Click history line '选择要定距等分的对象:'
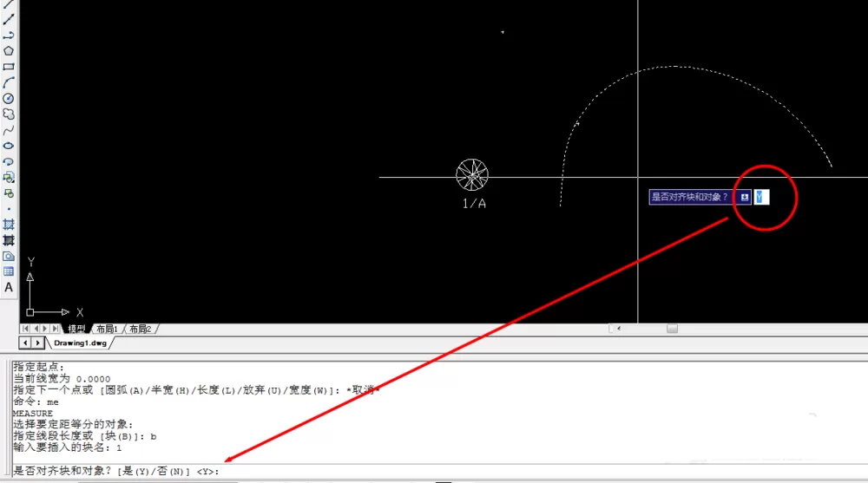Viewport: 868px width, 483px height. pyautogui.click(x=73, y=424)
